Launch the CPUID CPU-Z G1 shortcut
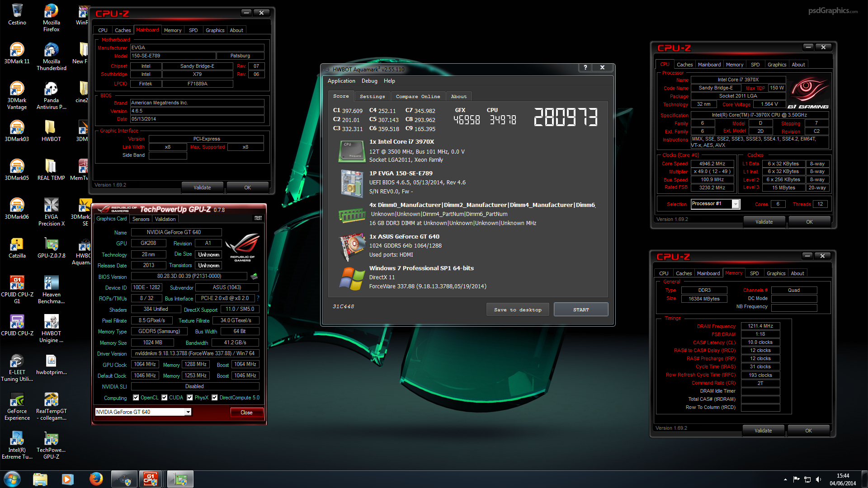The image size is (868, 488). pyautogui.click(x=17, y=290)
